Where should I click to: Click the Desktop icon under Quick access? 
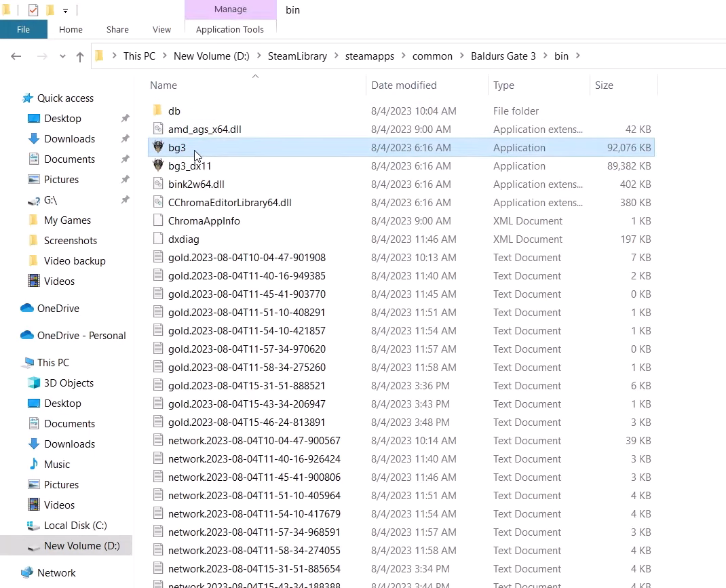(34, 119)
